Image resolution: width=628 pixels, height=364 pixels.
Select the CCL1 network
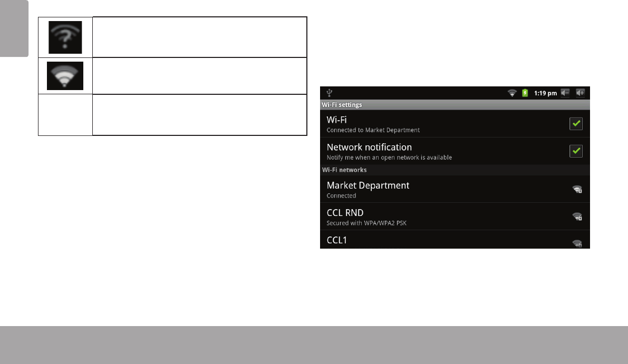click(x=455, y=240)
